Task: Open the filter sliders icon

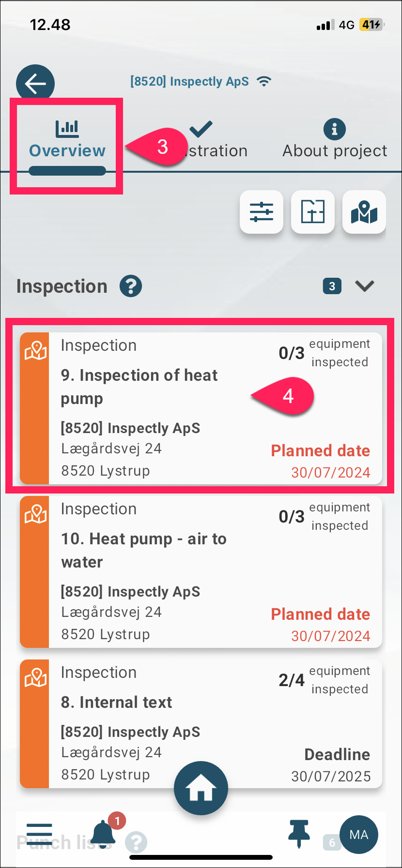Action: click(x=262, y=212)
